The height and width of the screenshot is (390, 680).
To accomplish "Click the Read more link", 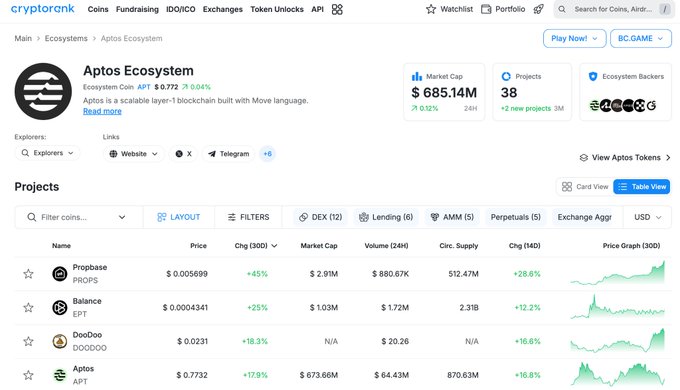I will pyautogui.click(x=102, y=111).
